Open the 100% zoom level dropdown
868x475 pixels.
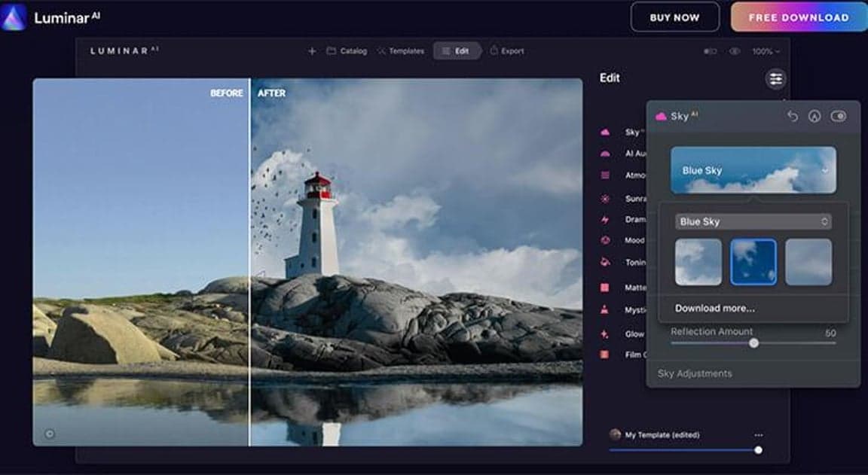766,51
